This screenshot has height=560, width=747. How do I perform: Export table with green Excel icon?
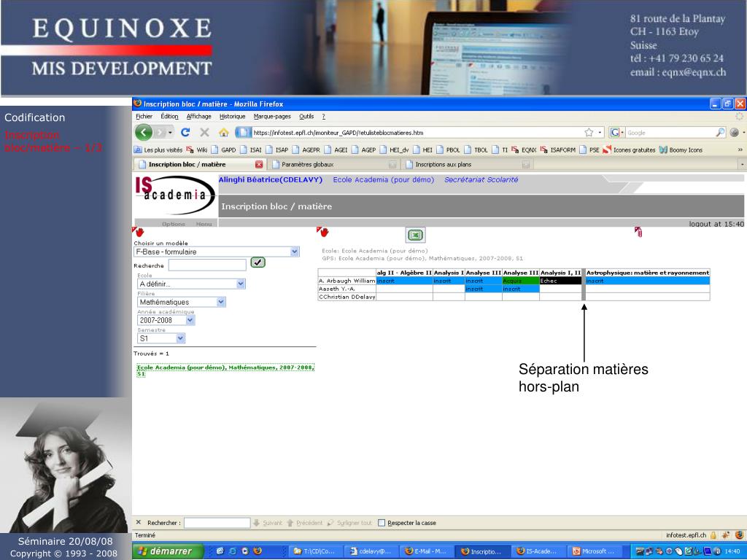[x=415, y=235]
